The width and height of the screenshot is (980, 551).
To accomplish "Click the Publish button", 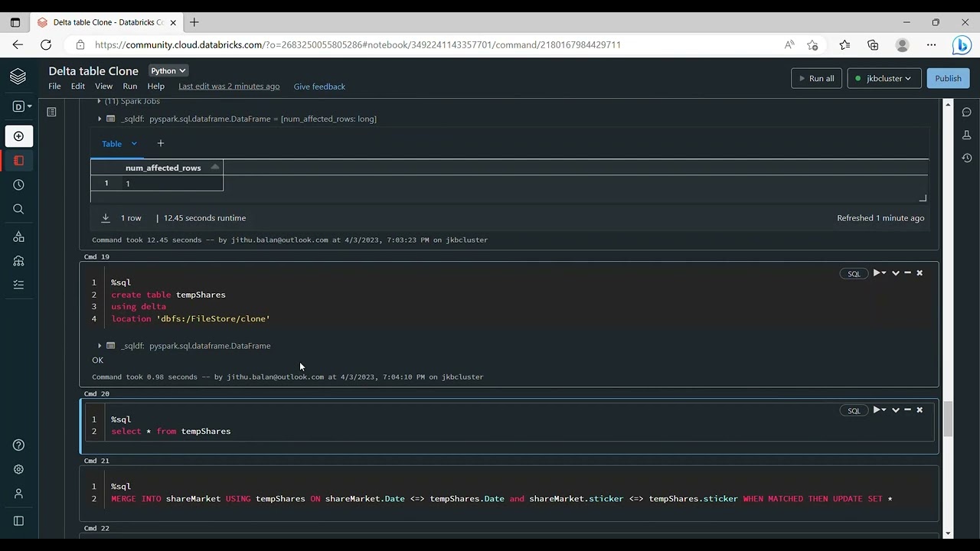I will pos(948,78).
